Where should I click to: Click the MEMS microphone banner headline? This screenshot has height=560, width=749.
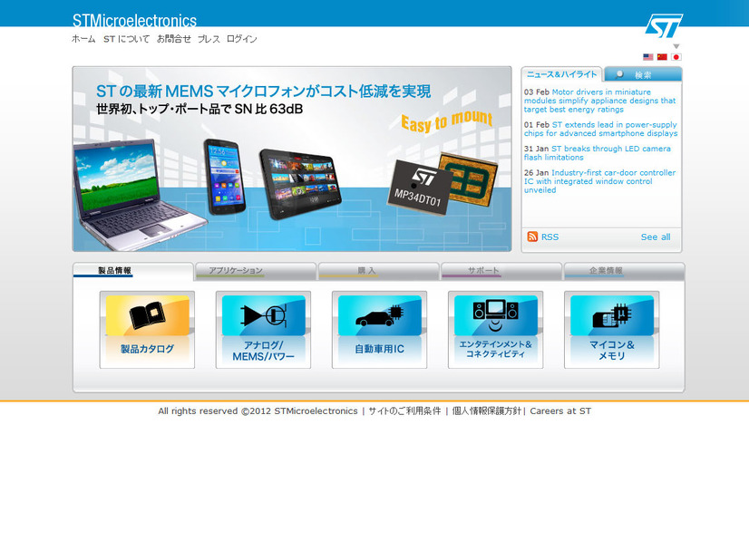(263, 92)
